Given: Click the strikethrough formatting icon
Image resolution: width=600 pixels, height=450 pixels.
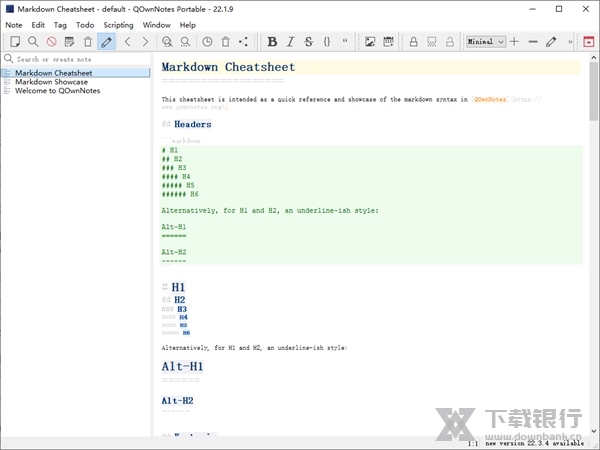Looking at the screenshot, I should click(308, 42).
